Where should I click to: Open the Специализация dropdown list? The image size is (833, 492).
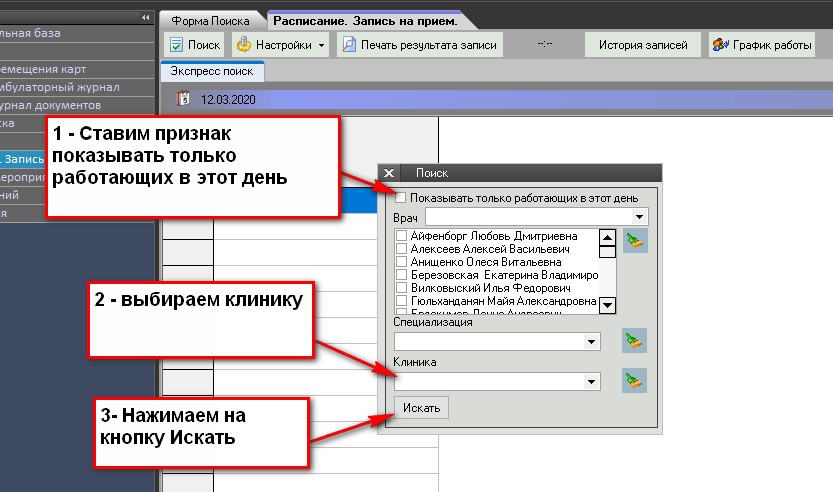tap(591, 342)
